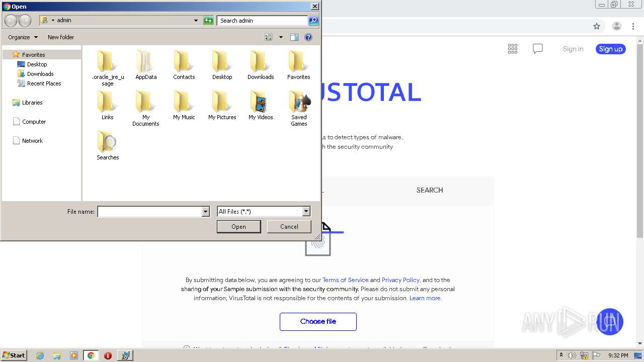Select Desktop in navigation pane
The height and width of the screenshot is (362, 644).
point(37,64)
